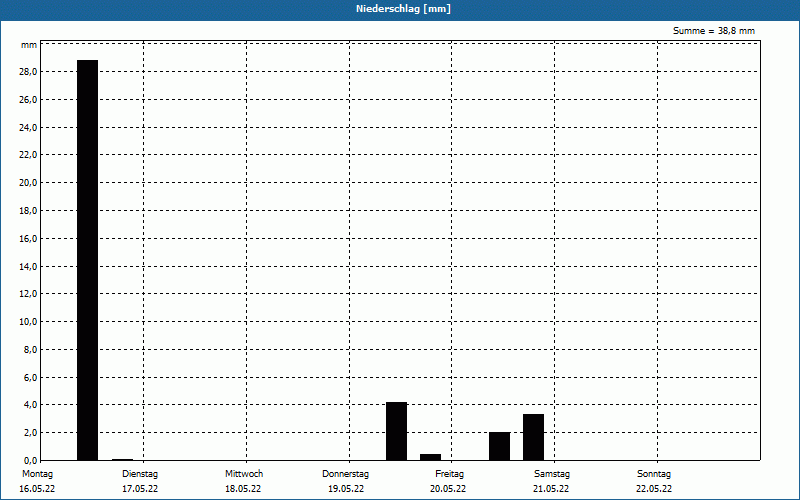
Task: Click the '24,0' y-axis value
Action: [28, 128]
